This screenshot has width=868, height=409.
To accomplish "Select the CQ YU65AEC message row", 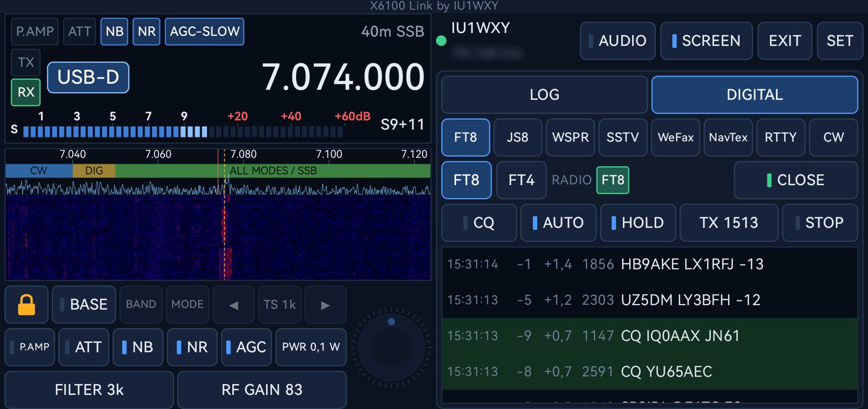I will tap(650, 372).
